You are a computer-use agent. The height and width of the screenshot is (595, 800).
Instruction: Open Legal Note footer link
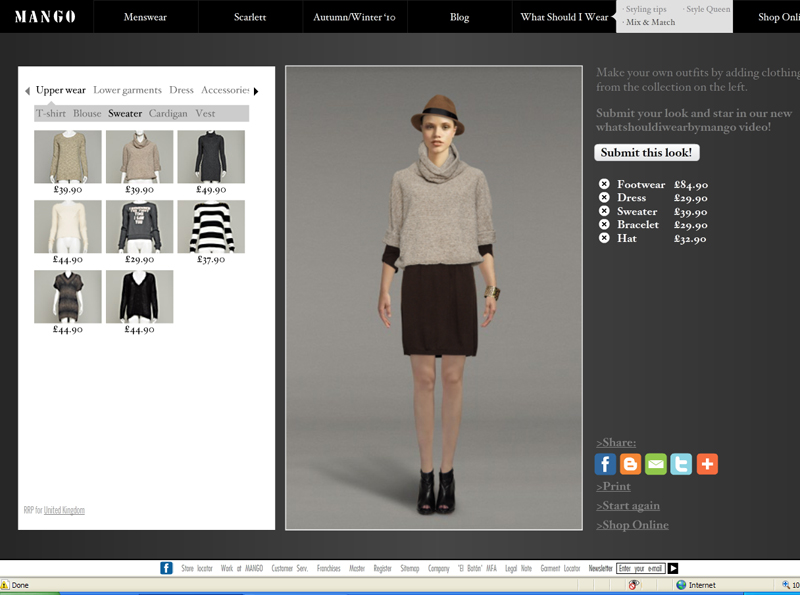coord(518,568)
